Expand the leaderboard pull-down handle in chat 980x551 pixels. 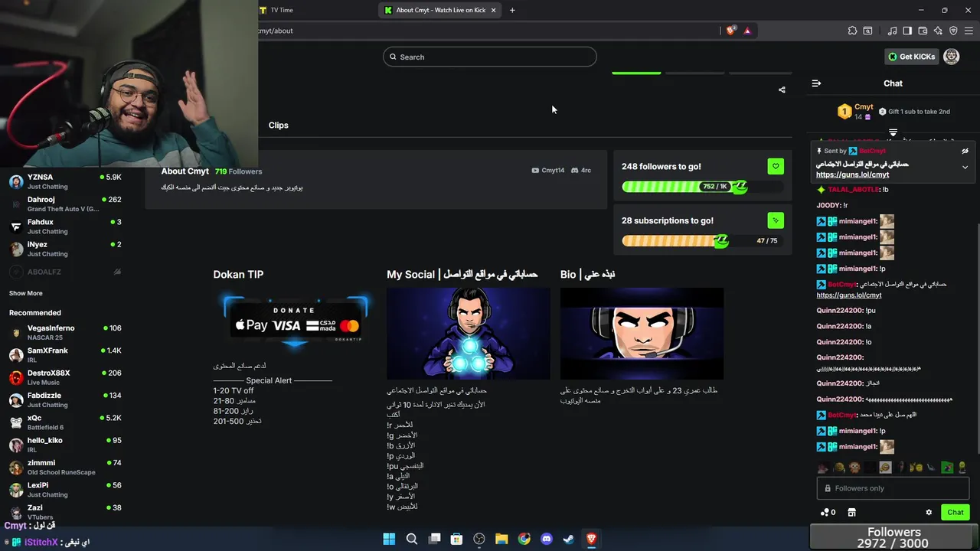[893, 133]
